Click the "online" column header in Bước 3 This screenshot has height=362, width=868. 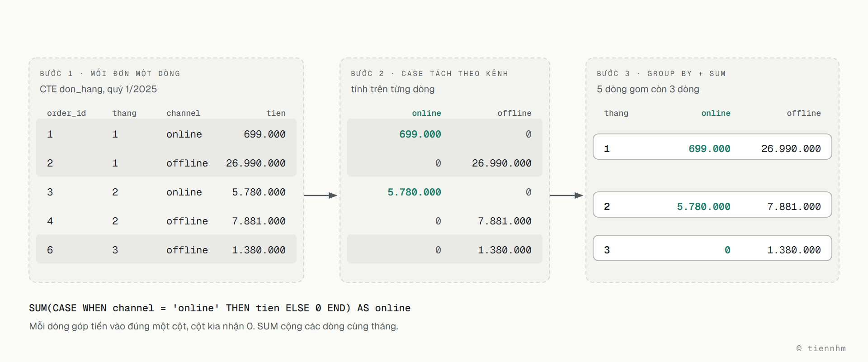point(716,113)
